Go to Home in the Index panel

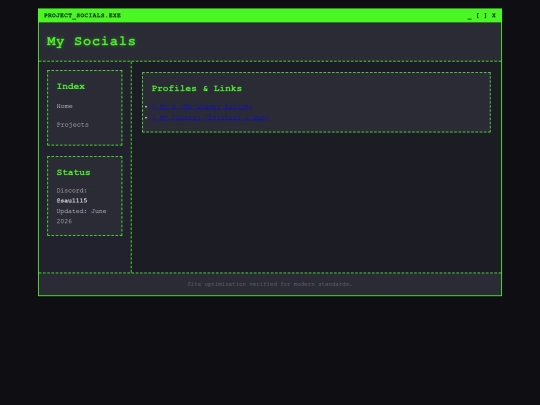tap(64, 106)
